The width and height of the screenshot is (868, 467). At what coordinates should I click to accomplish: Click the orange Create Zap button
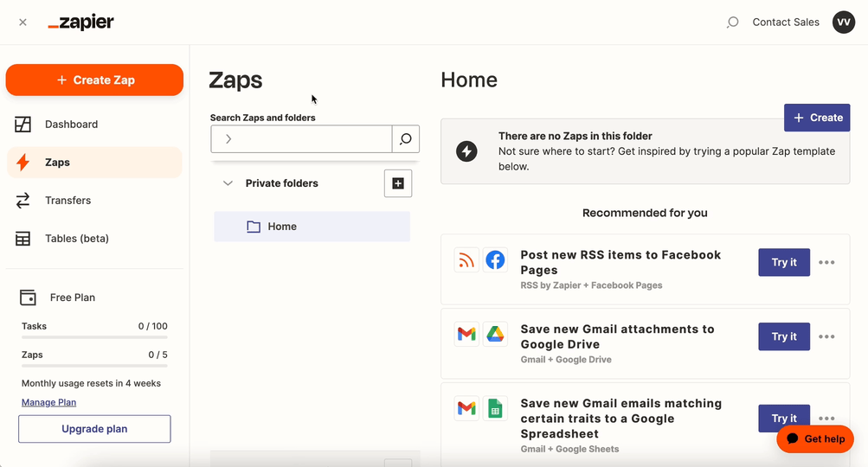click(x=94, y=80)
